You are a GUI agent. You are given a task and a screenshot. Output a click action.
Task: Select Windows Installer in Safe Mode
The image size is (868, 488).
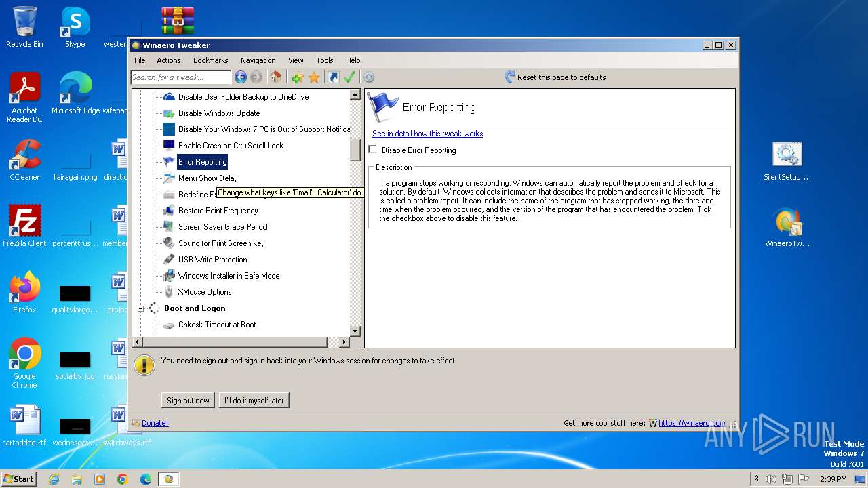pos(229,276)
